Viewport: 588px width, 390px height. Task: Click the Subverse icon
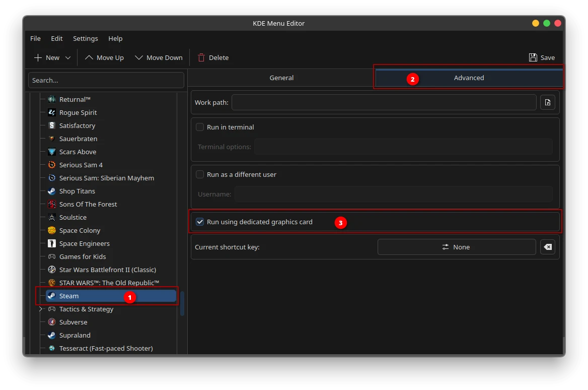[52, 322]
